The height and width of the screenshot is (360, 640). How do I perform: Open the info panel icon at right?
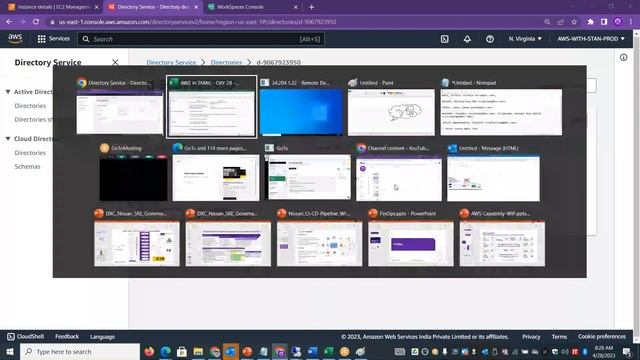click(x=623, y=58)
